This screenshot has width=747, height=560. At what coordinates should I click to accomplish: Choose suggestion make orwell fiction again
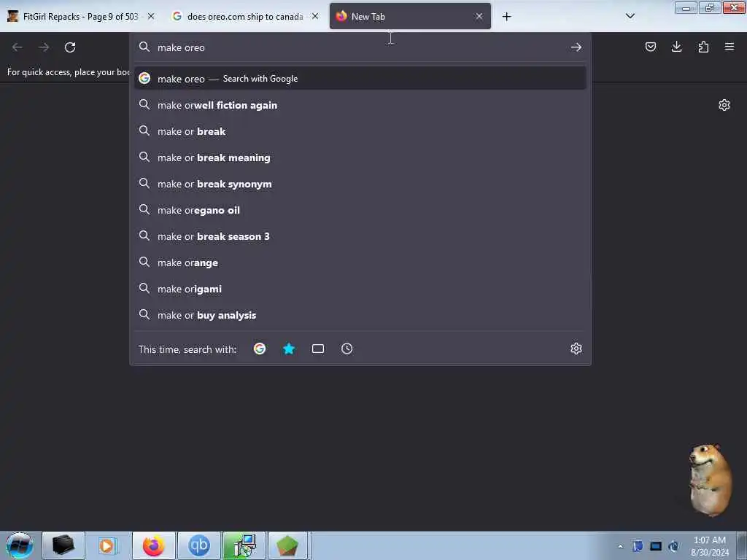tap(360, 105)
